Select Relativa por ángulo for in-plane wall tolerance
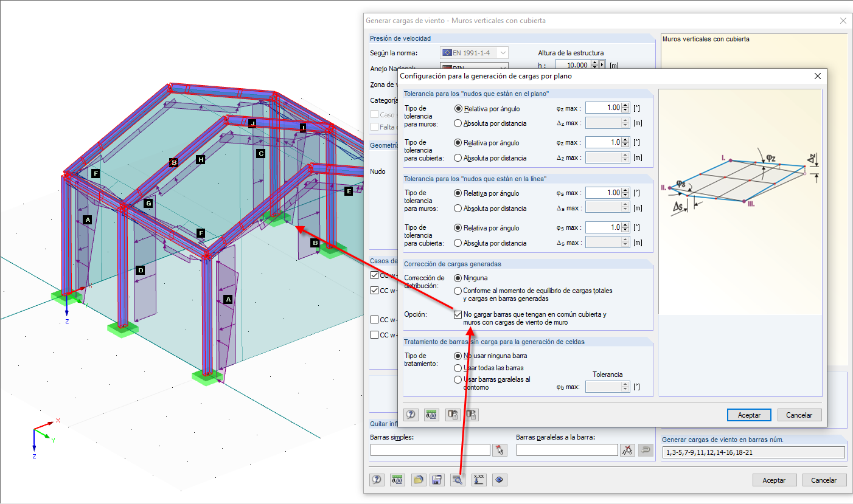 tap(458, 108)
